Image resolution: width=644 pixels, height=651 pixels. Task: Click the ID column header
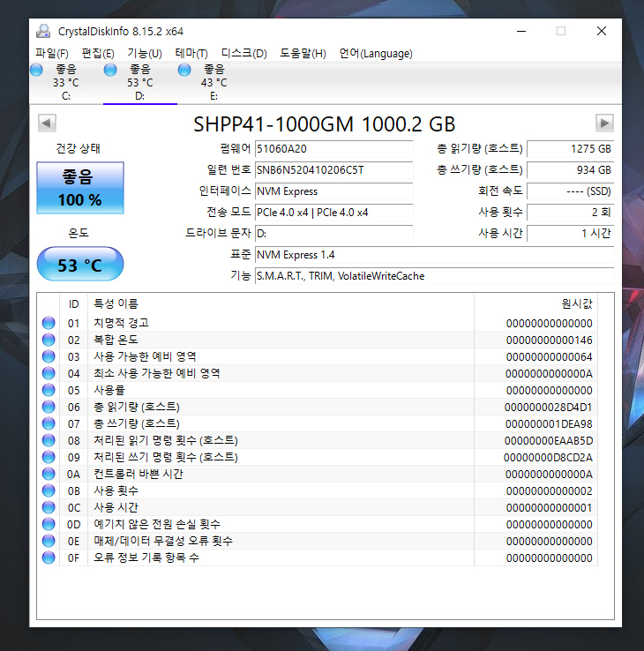coord(73,304)
